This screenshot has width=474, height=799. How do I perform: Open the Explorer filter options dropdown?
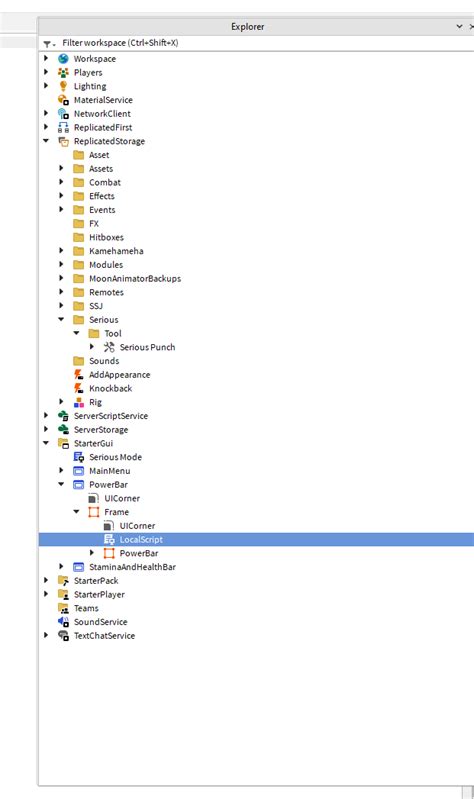coord(49,44)
